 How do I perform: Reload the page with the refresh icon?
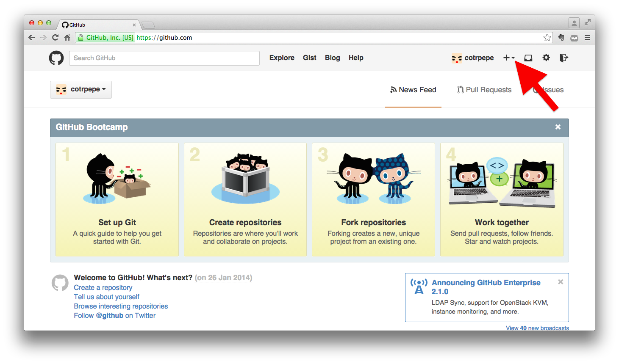55,37
